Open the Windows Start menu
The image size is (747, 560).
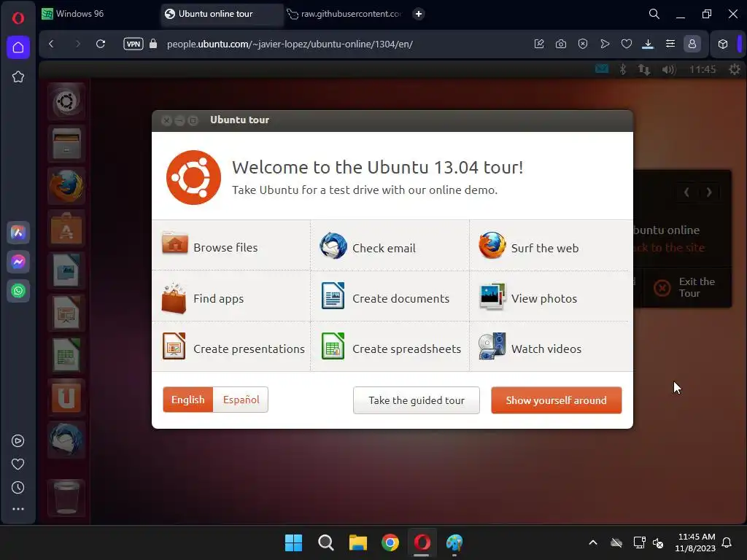pyautogui.click(x=293, y=542)
